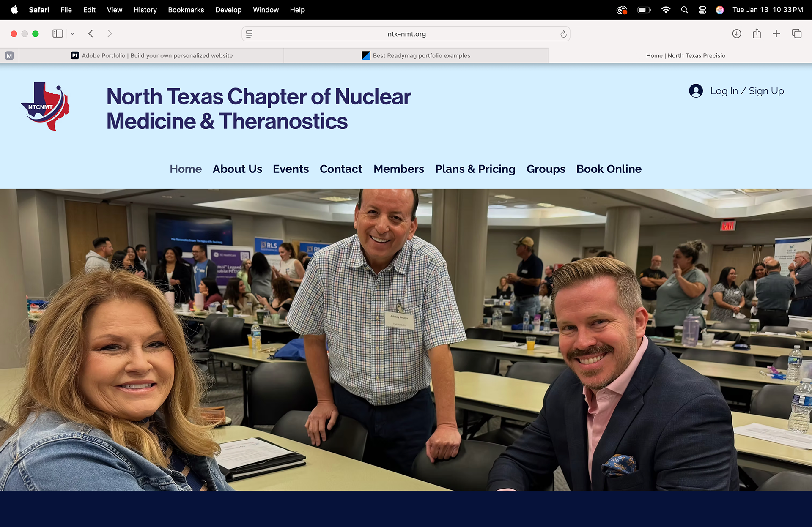The height and width of the screenshot is (527, 812).
Task: Open the Bookmarks menu
Action: point(186,10)
